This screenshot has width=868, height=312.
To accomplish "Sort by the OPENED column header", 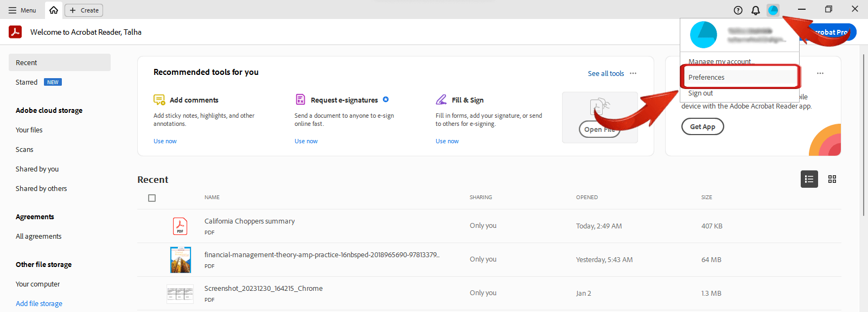I will point(587,198).
